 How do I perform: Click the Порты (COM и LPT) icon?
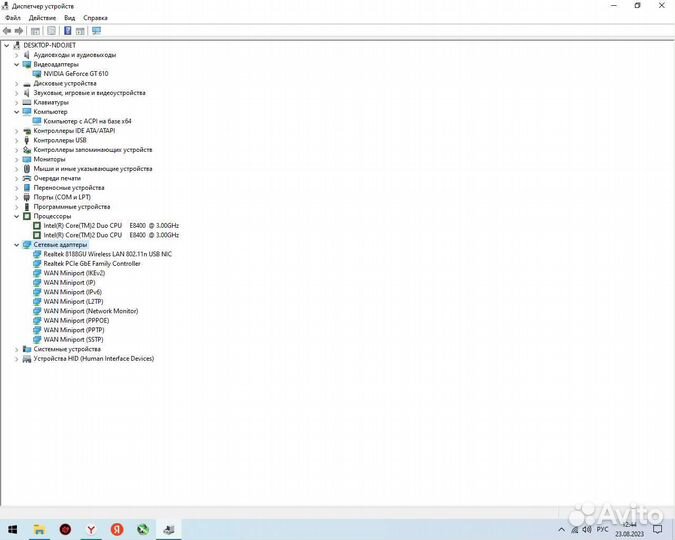coord(27,197)
